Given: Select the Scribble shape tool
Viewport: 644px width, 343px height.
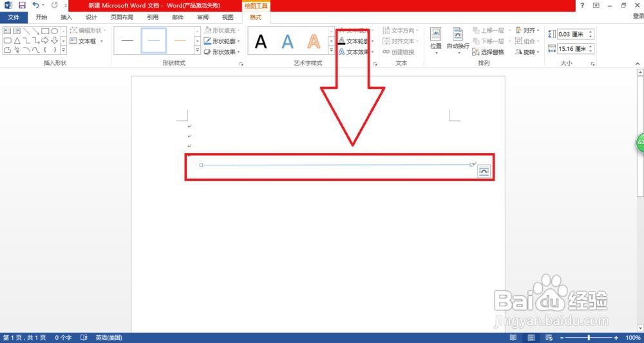Looking at the screenshot, I should 17,50.
